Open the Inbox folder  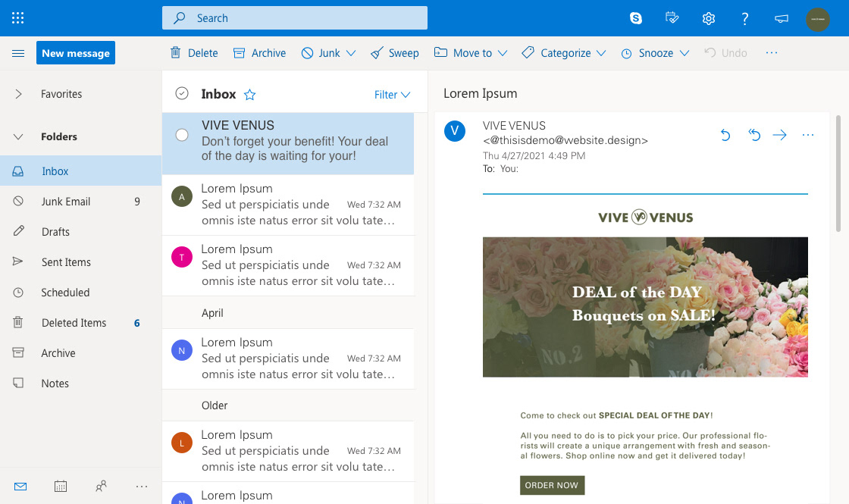(x=80, y=171)
